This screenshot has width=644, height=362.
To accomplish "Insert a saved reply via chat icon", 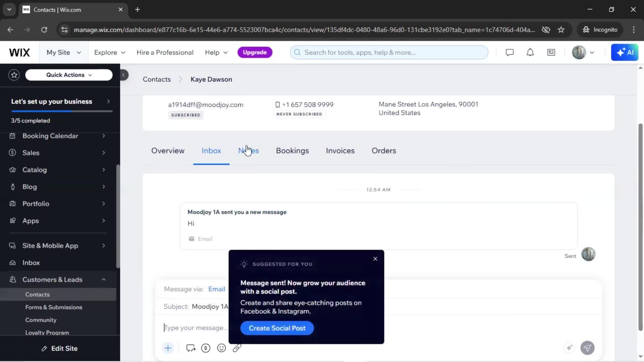I will [x=191, y=348].
